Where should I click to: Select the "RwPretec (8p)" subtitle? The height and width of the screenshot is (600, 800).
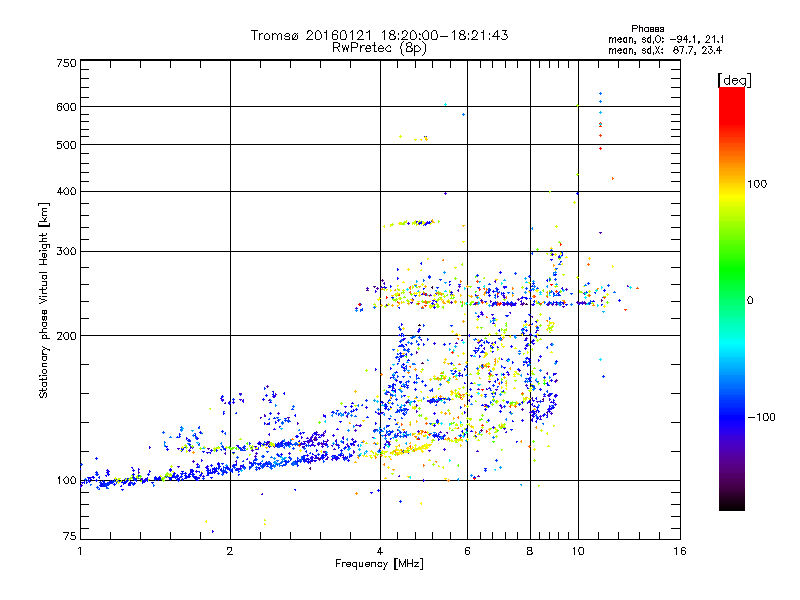pos(379,48)
